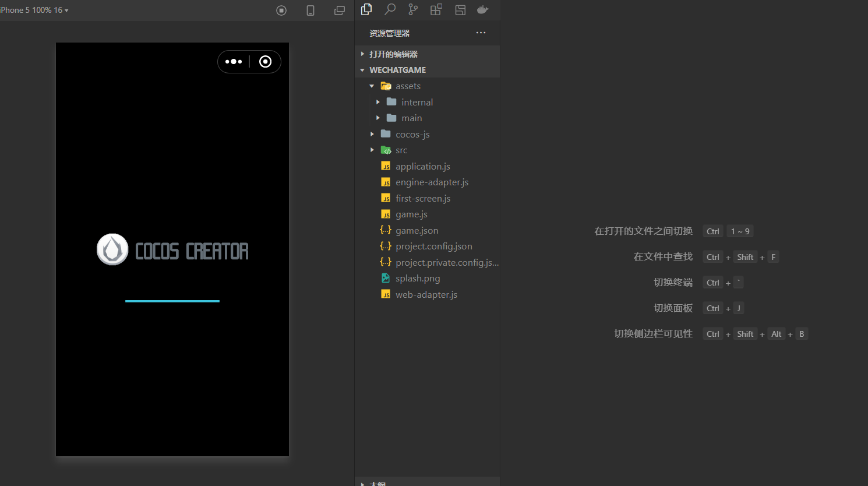The height and width of the screenshot is (486, 868).
Task: Tap the three-dot menu in simulator capsule
Action: pos(234,62)
